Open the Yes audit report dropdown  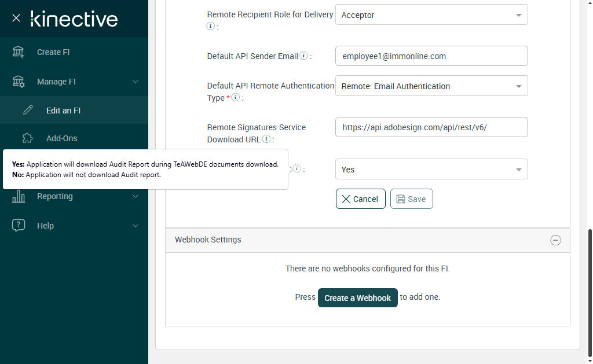click(x=431, y=170)
